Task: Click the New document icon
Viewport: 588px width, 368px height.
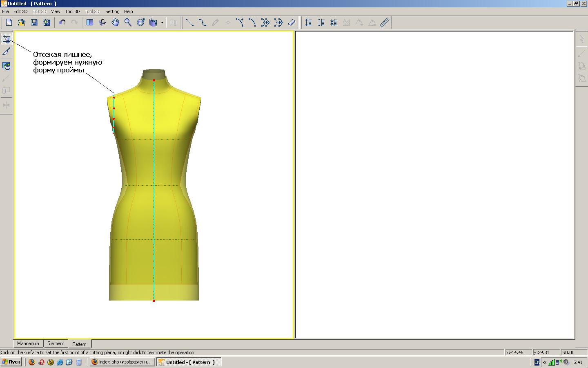Action: pyautogui.click(x=9, y=22)
